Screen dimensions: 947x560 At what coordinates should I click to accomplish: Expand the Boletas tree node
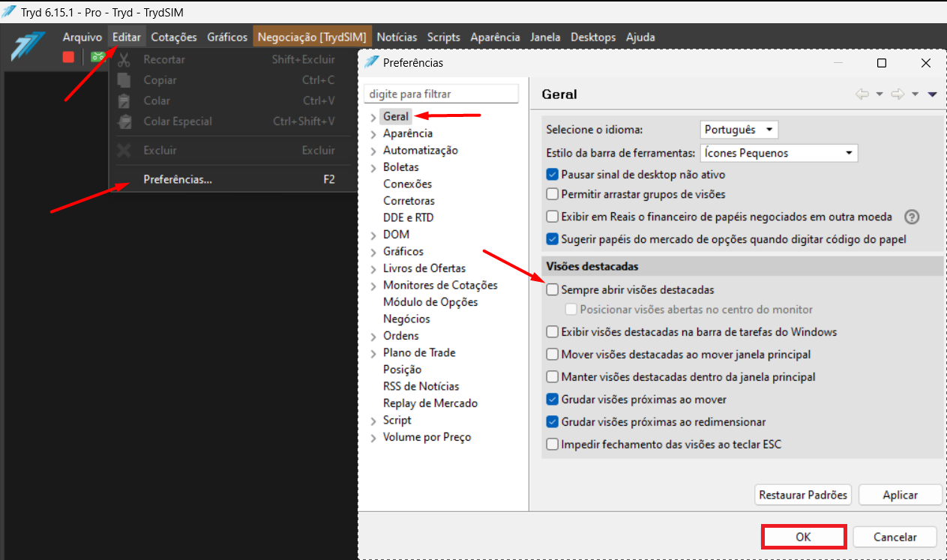tap(373, 168)
